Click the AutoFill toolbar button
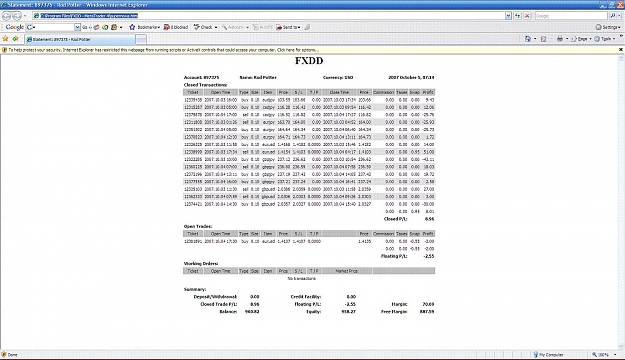The height and width of the screenshot is (360, 625). [262, 27]
